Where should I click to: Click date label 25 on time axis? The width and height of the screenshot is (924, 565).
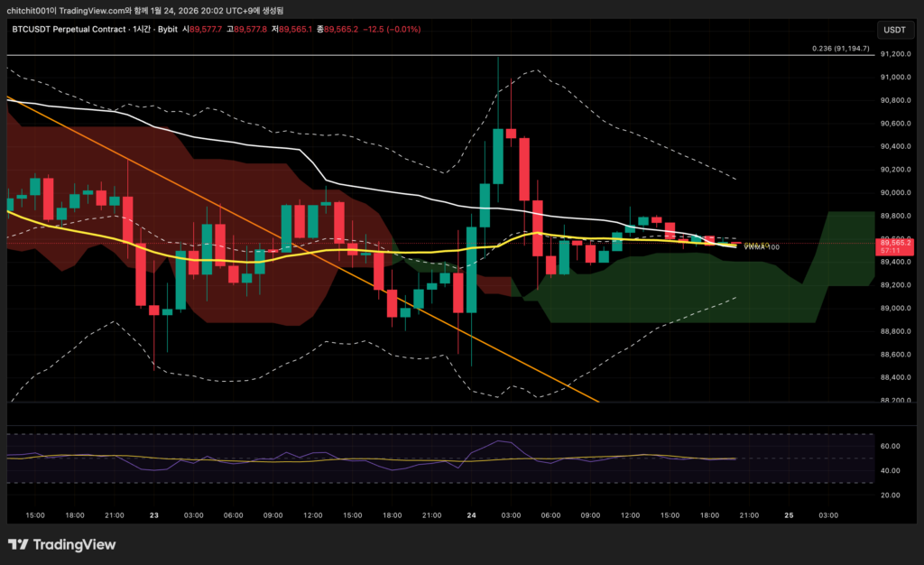(x=790, y=515)
